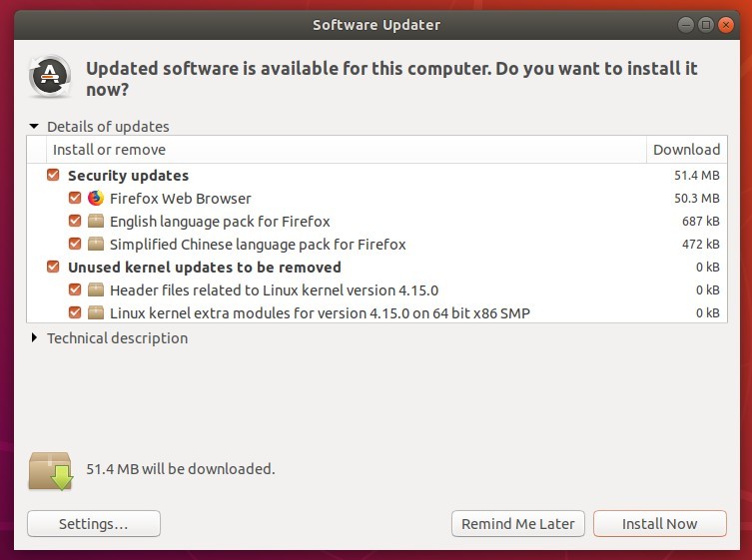Open the Settings… button
This screenshot has height=560, width=752.
pyautogui.click(x=94, y=523)
